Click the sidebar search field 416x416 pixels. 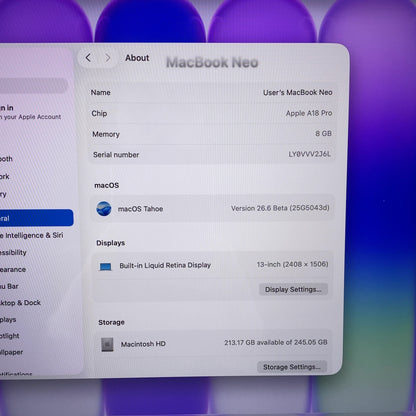[x=34, y=86]
